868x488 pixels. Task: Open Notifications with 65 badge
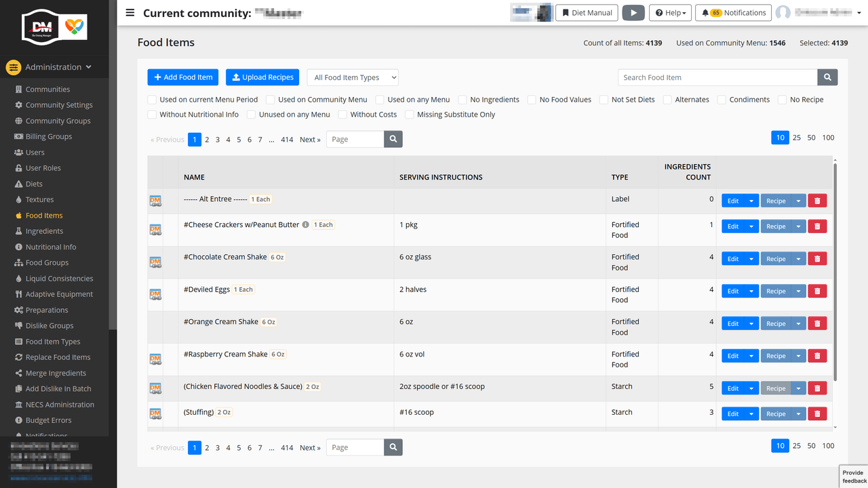tap(734, 12)
